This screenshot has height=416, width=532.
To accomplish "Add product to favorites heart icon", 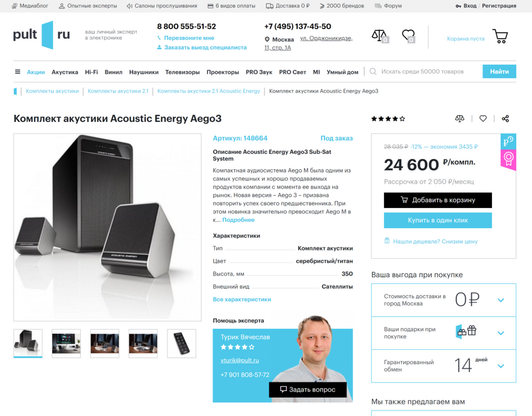I will pyautogui.click(x=483, y=119).
